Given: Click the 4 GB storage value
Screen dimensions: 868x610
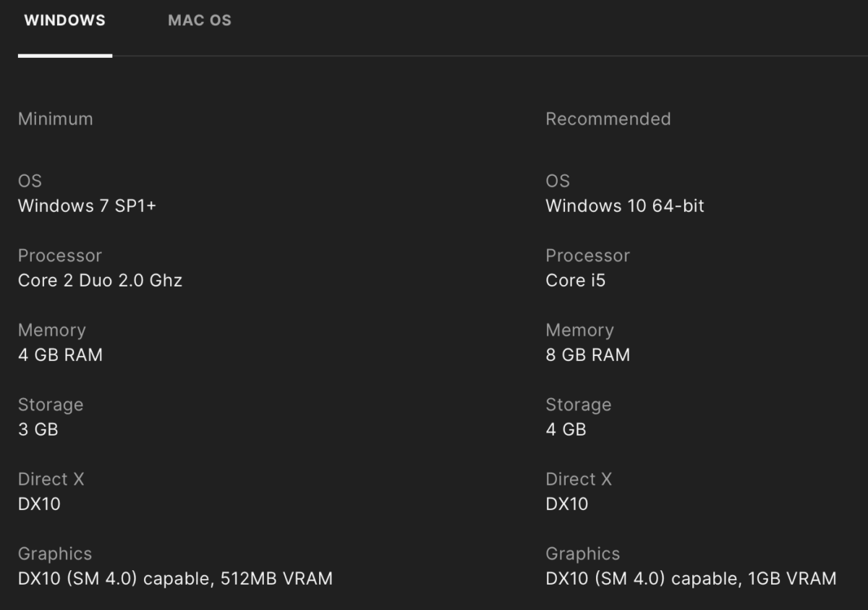Looking at the screenshot, I should pos(566,429).
